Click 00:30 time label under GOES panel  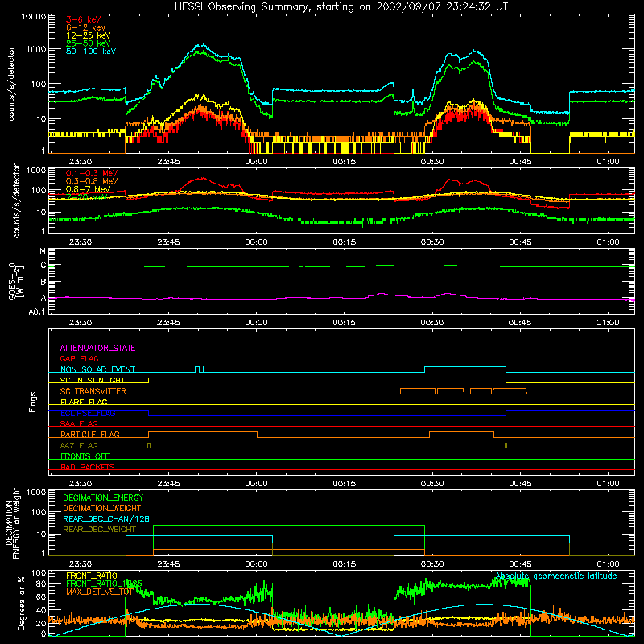[432, 323]
